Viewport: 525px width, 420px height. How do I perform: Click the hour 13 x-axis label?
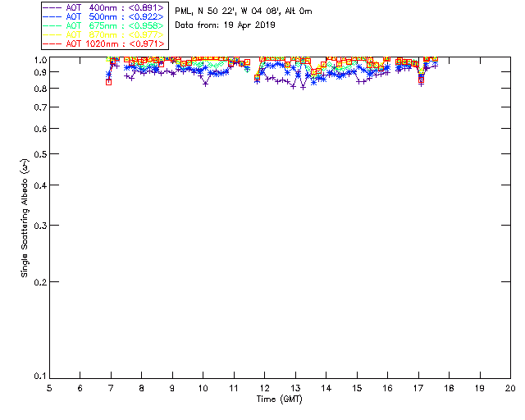295,388
